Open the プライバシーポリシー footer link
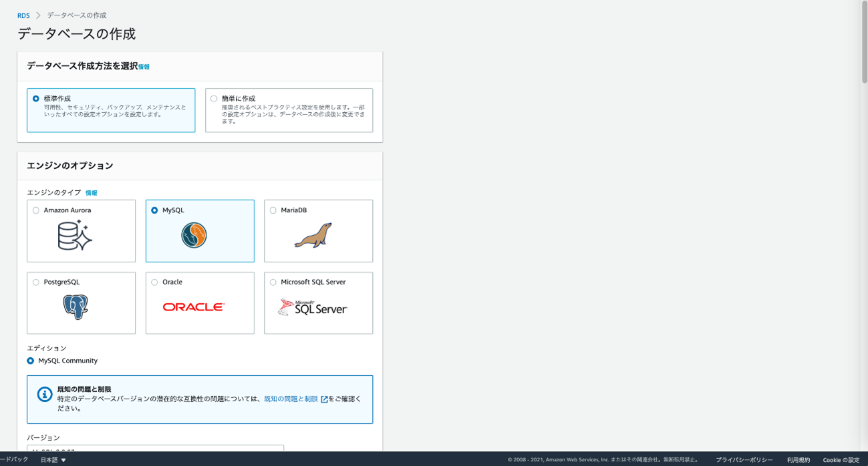This screenshot has width=868, height=466. (744, 460)
